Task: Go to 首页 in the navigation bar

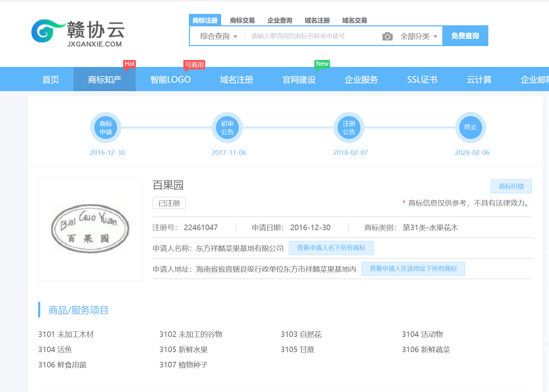Action: [x=51, y=80]
